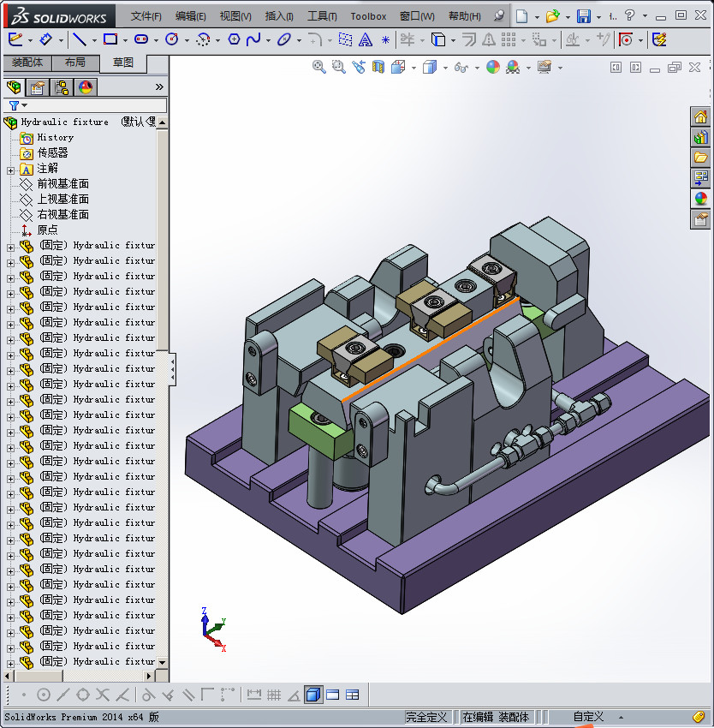Select the Ellipse sketch tool
The width and height of the screenshot is (714, 728).
coord(283,39)
